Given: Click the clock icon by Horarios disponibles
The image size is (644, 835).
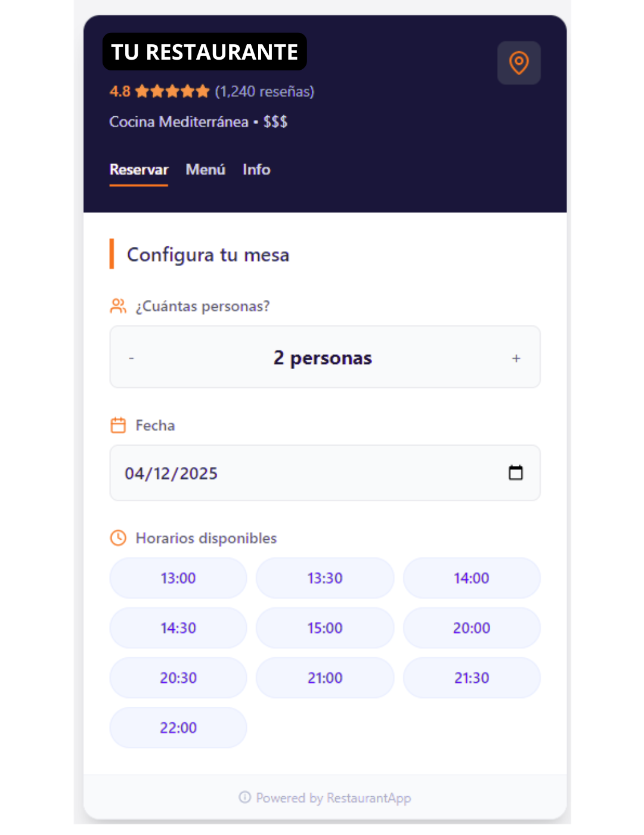Looking at the screenshot, I should tap(118, 538).
